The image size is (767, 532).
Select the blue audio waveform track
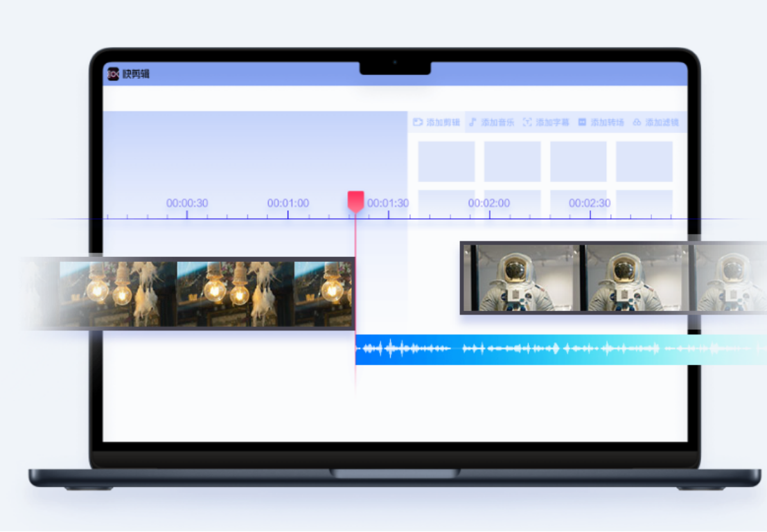click(x=561, y=349)
